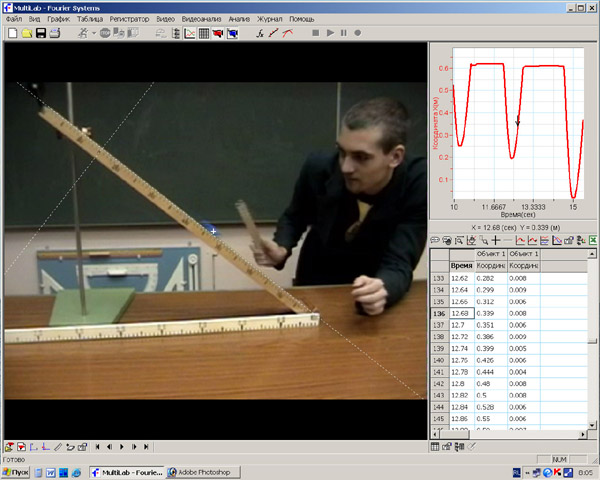Step back one video frame

coord(110,447)
